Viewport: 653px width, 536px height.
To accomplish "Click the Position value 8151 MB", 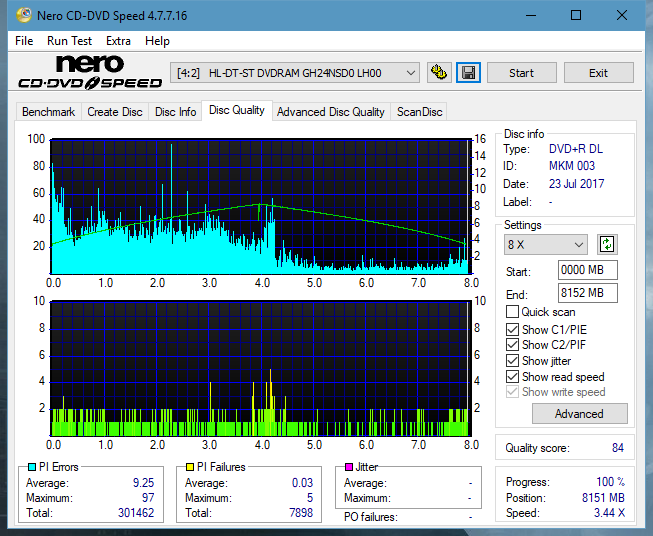I will (603, 498).
